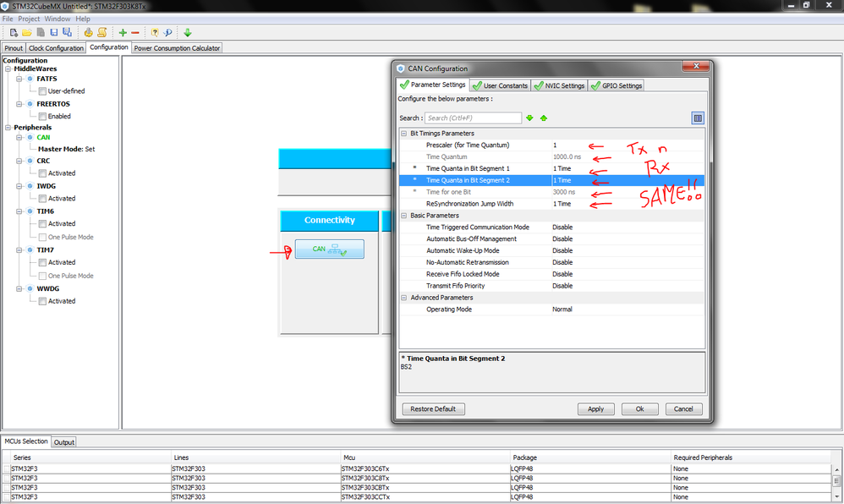This screenshot has height=504, width=844.
Task: Collapse the Bit Timings Parameters section
Action: point(404,134)
